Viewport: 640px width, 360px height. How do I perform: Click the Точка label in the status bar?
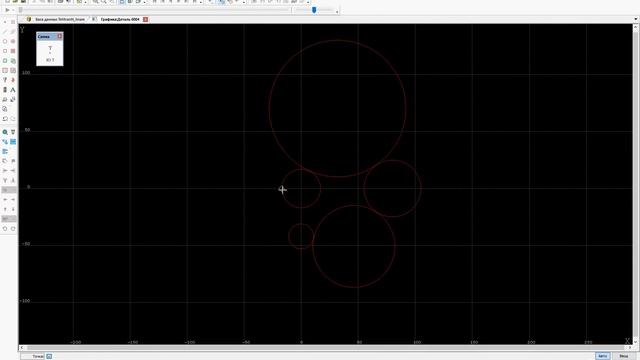(38, 356)
